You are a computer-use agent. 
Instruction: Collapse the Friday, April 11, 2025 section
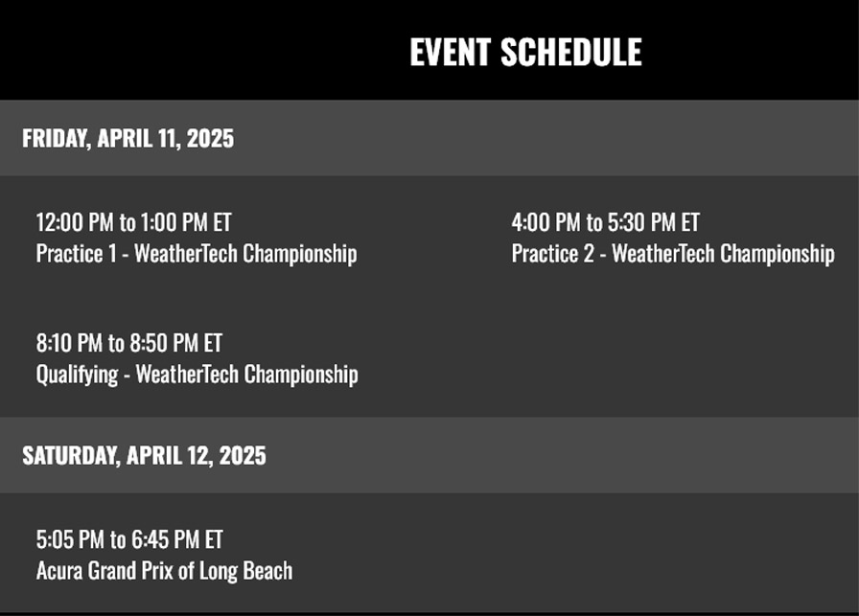click(x=128, y=138)
